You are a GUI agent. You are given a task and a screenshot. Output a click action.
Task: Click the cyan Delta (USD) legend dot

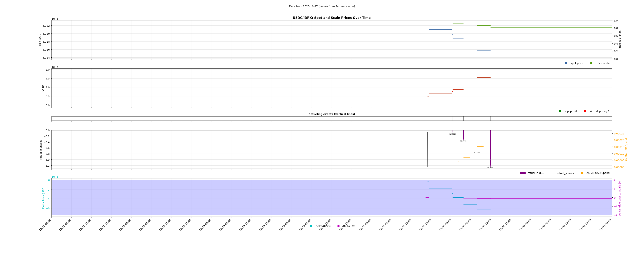click(x=311, y=226)
